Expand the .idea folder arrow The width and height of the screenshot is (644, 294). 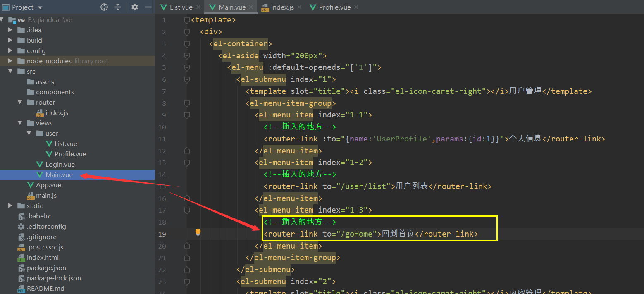click(x=10, y=30)
